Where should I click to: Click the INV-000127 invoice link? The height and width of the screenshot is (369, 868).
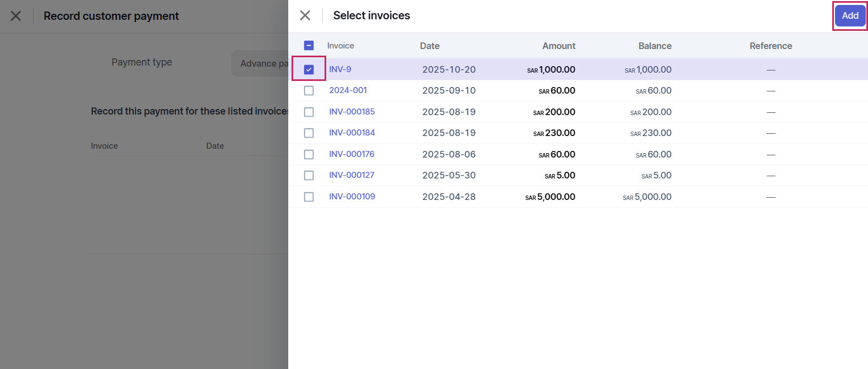pyautogui.click(x=351, y=175)
